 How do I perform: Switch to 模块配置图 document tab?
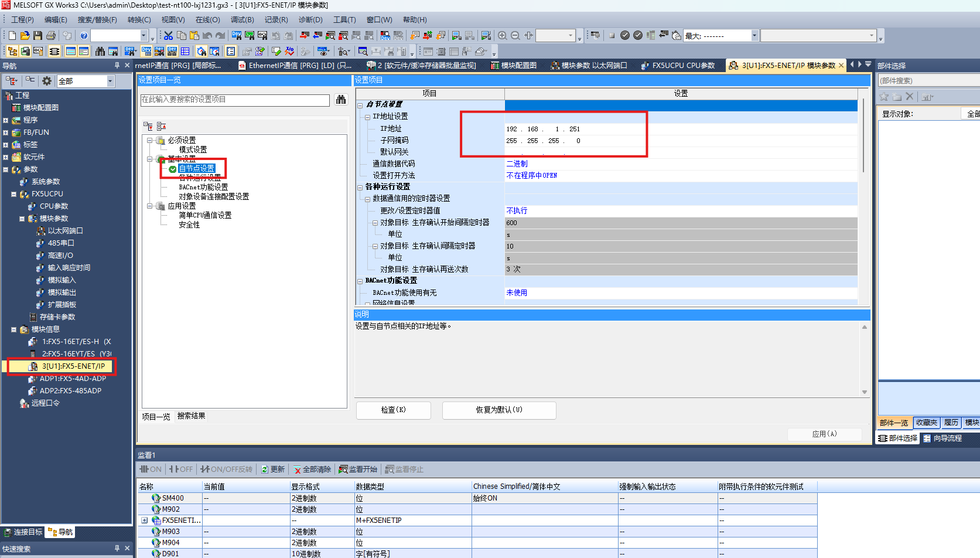click(x=514, y=65)
